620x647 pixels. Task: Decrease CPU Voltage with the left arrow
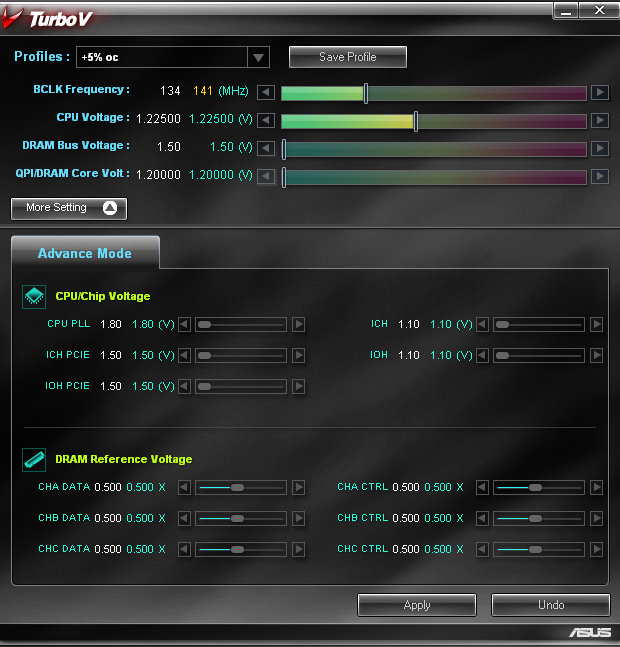point(266,120)
